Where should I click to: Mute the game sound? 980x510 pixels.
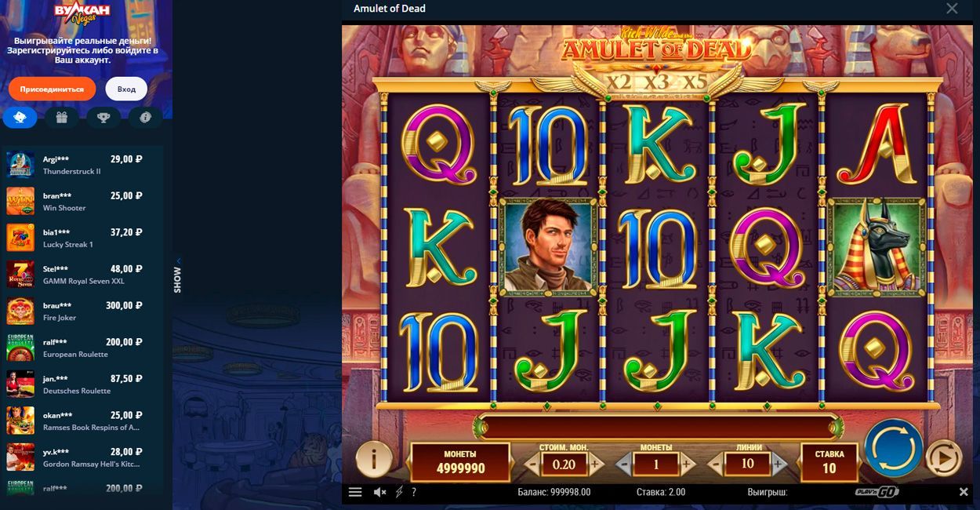(x=379, y=492)
